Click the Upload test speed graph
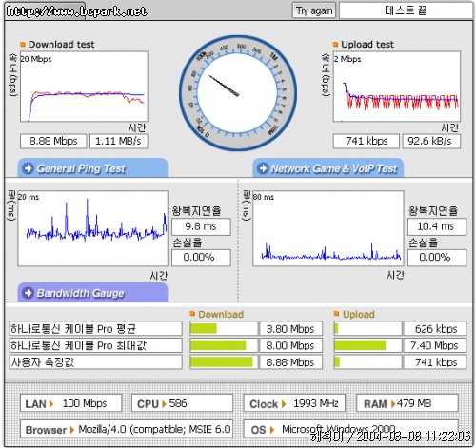This screenshot has width=476, height=448. (397, 87)
